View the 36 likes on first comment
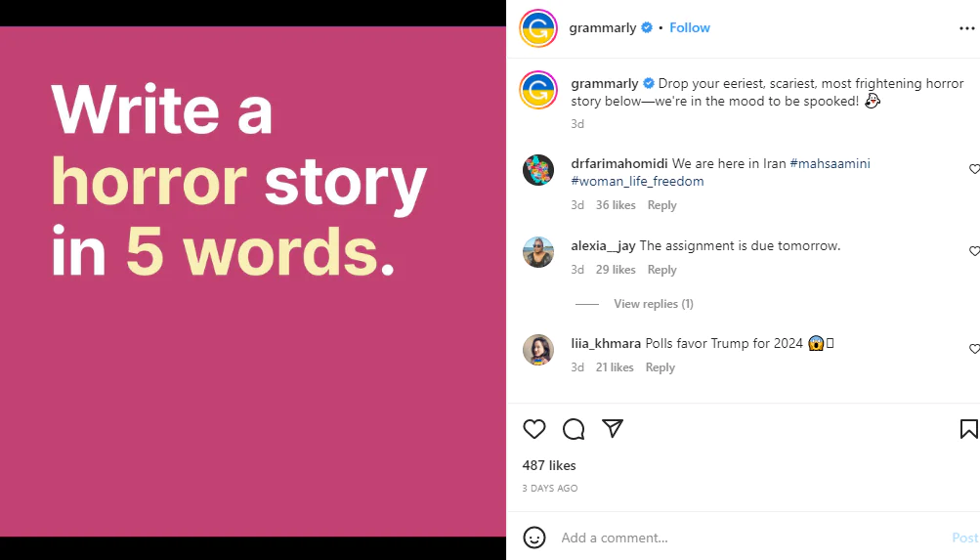The height and width of the screenshot is (560, 980). click(616, 205)
